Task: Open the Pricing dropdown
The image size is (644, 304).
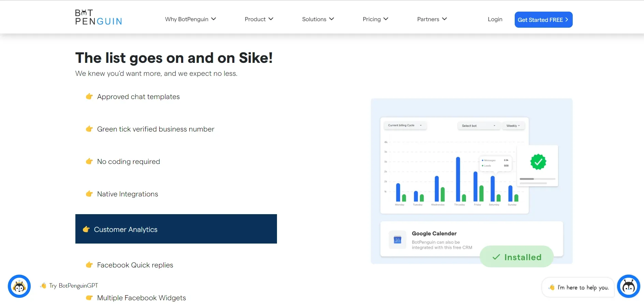Action: 376,19
